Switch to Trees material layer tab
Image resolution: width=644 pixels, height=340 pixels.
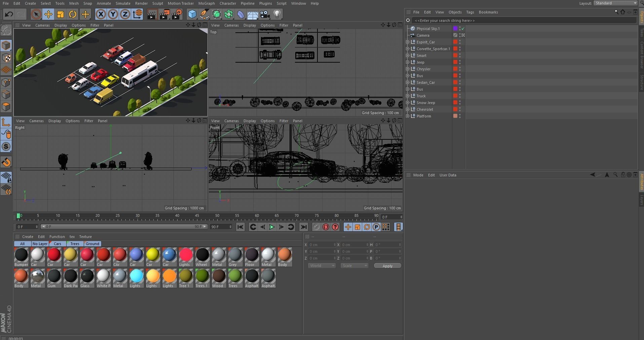pos(75,244)
